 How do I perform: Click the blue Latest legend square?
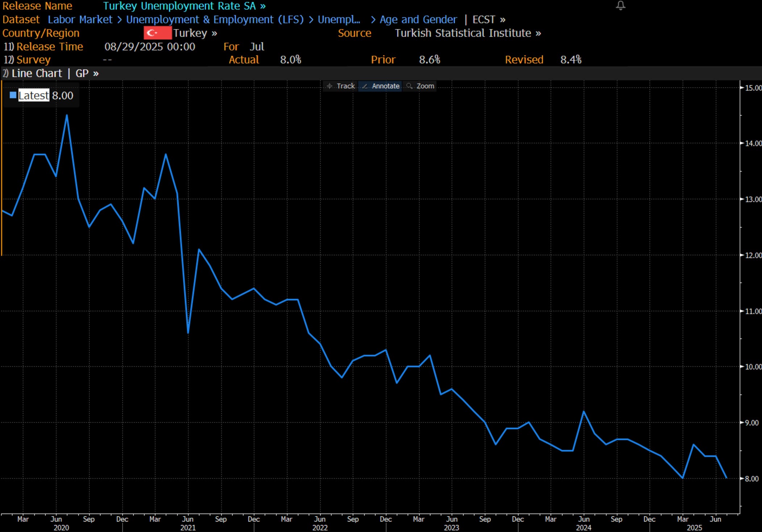[x=13, y=95]
